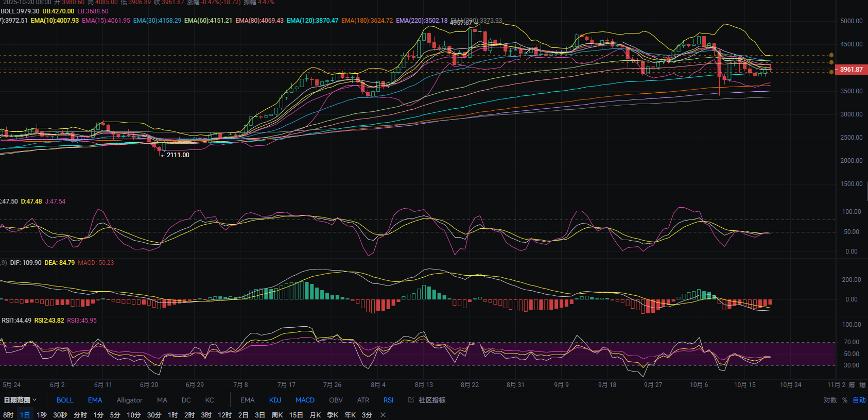Close the timeframe bar with the X icon

tap(383, 415)
